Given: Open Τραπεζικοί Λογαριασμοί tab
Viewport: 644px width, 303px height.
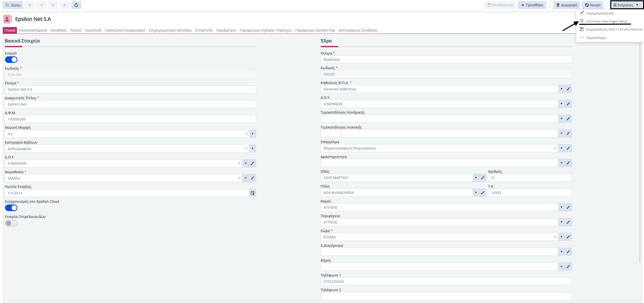Looking at the screenshot, I should point(125,30).
